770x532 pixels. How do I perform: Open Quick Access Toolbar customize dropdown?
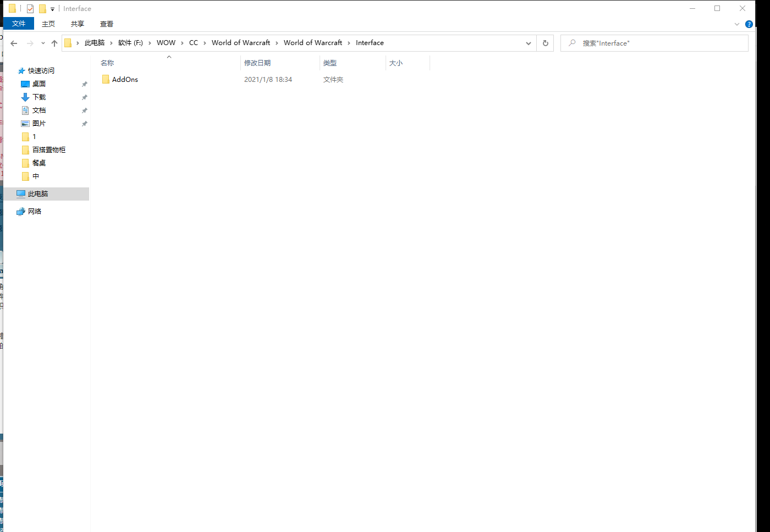(52, 9)
